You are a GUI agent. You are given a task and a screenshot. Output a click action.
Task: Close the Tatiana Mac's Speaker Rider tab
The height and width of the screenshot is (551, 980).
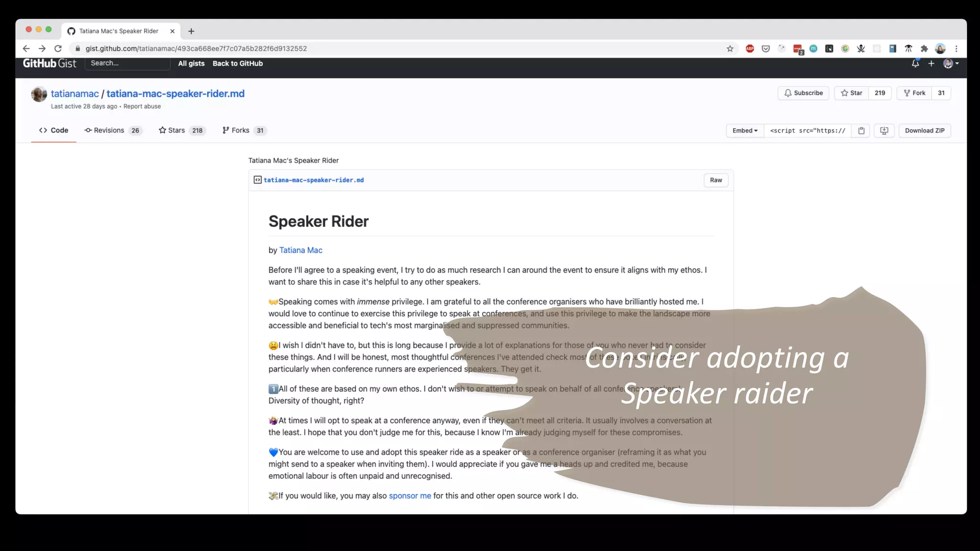(x=172, y=31)
